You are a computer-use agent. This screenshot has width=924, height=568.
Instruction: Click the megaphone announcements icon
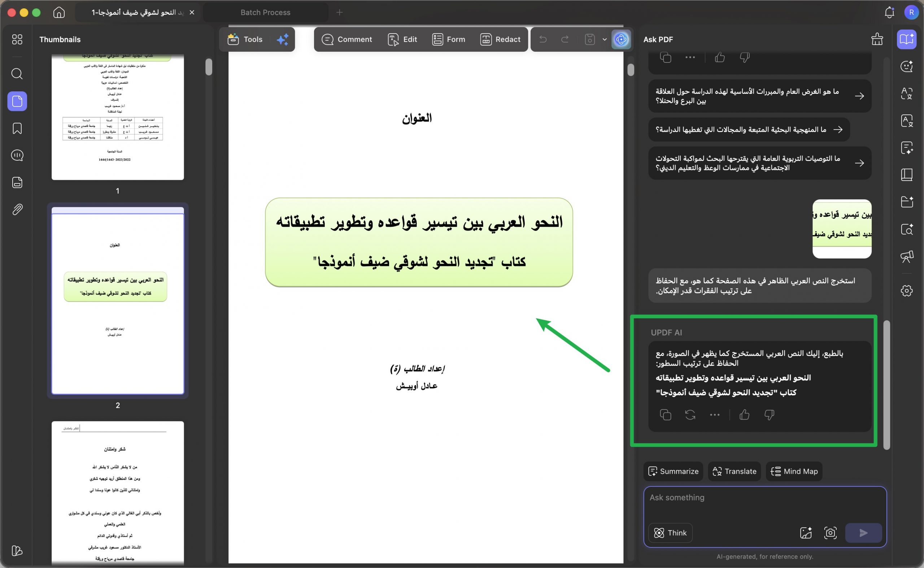coord(907,257)
